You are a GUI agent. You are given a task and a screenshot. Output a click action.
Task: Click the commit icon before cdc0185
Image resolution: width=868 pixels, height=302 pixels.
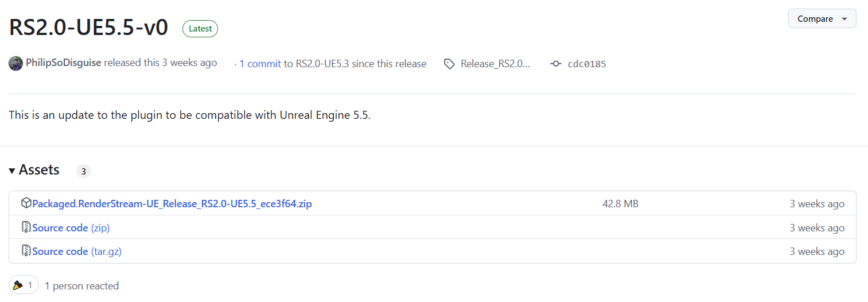click(555, 64)
